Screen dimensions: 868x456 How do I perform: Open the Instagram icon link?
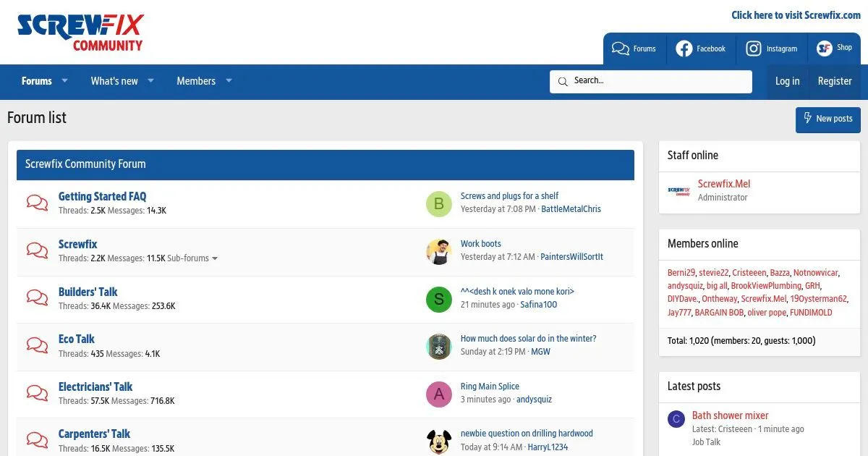(771, 48)
